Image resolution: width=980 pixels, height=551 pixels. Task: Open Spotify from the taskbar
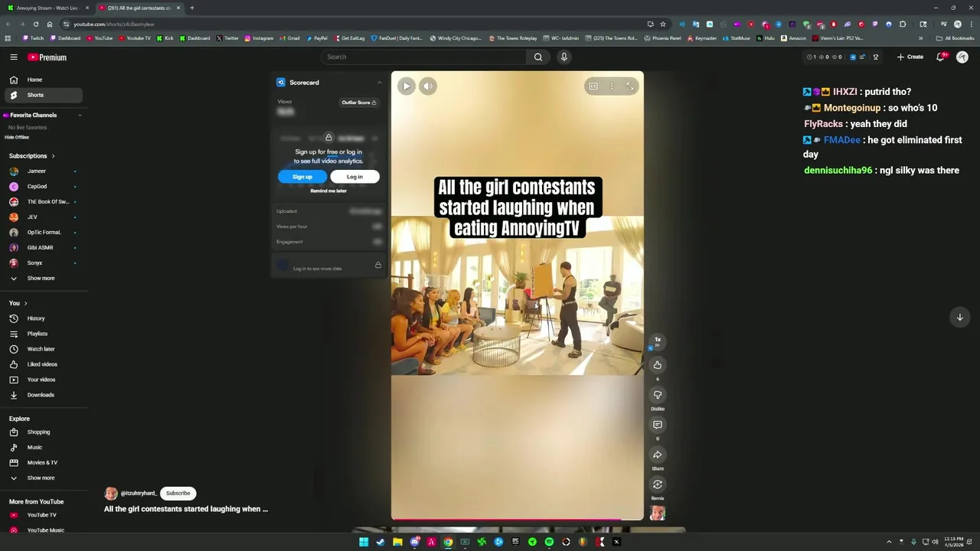pyautogui.click(x=549, y=542)
